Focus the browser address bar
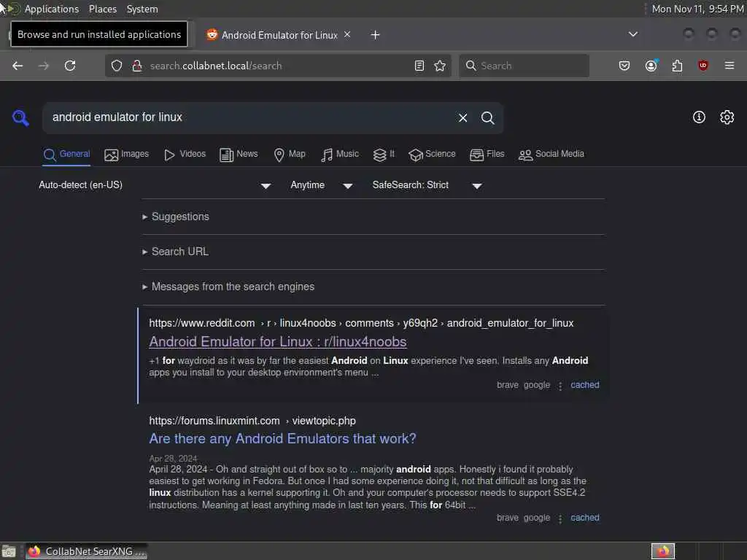Image resolution: width=747 pixels, height=560 pixels. click(x=279, y=66)
